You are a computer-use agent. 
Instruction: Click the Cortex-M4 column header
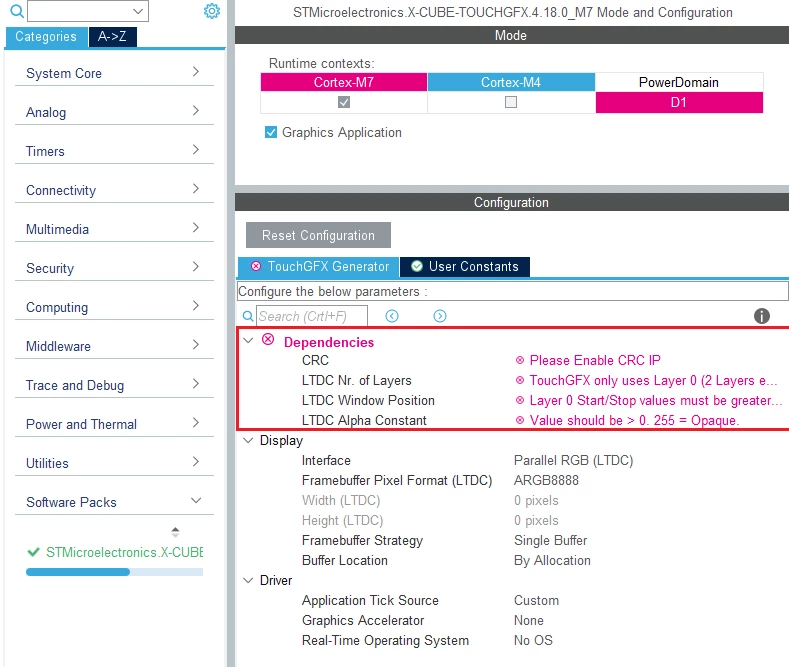coord(511,82)
